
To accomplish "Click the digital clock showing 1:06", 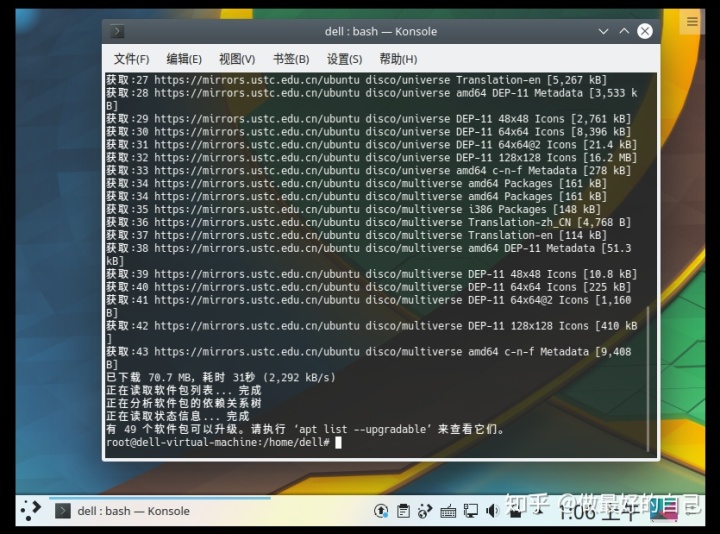I will tap(599, 511).
